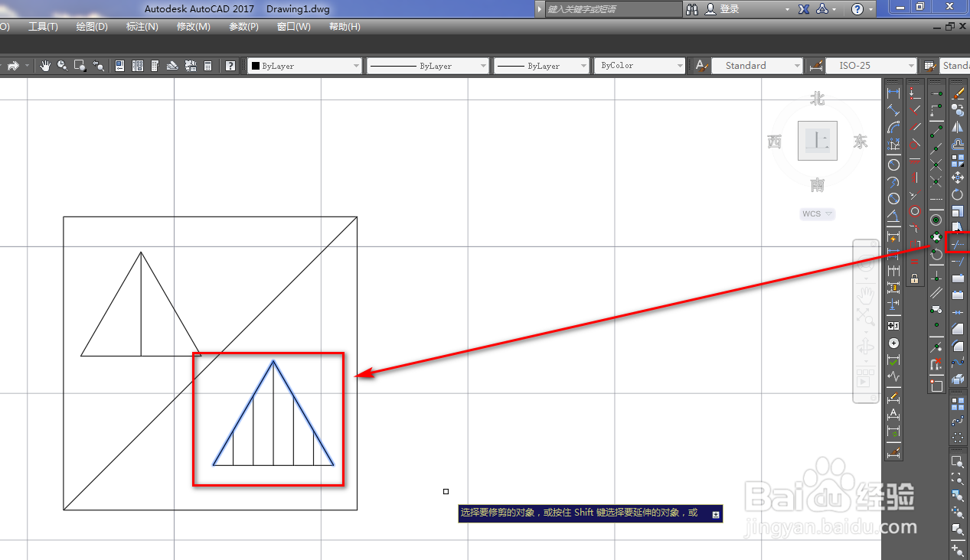970x560 pixels.
Task: Select the Linear dimension tool
Action: tap(893, 93)
